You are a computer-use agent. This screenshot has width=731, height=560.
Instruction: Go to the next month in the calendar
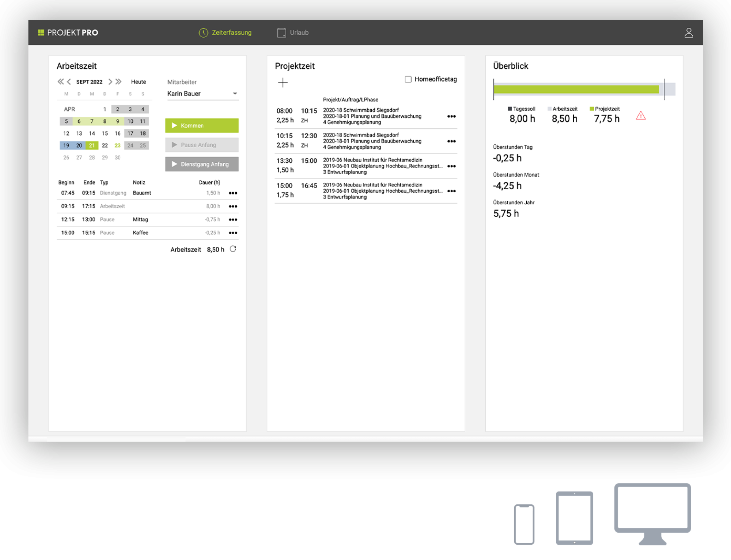click(110, 82)
